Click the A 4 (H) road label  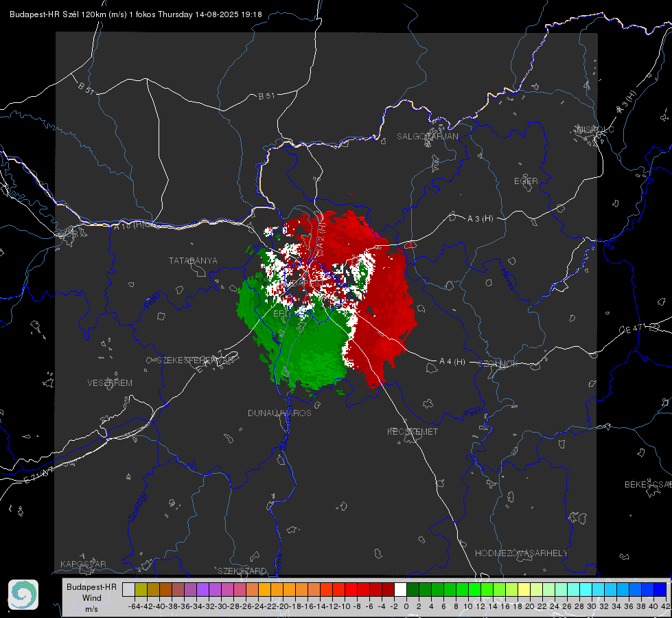(x=452, y=362)
